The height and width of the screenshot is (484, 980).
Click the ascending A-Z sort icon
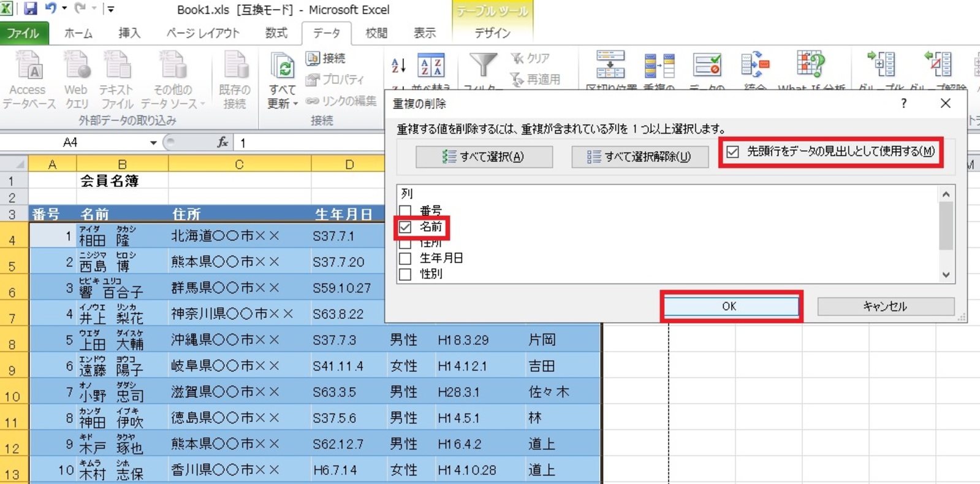tap(398, 65)
